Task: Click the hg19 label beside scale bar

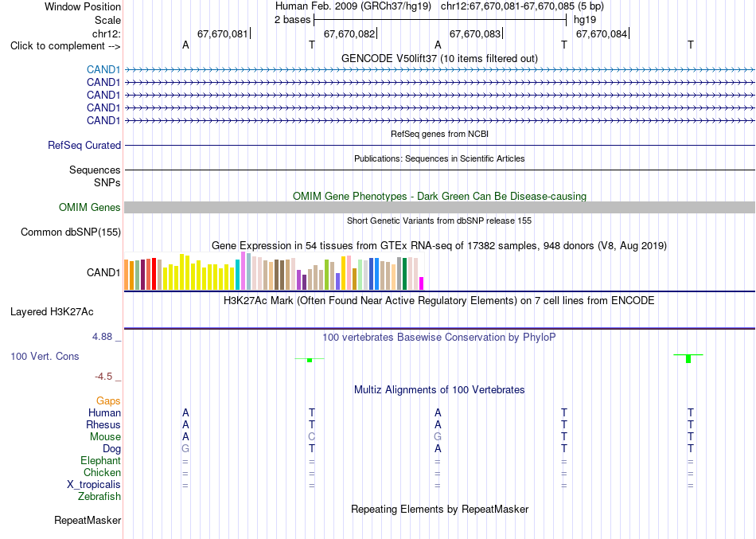Action: 585,20
